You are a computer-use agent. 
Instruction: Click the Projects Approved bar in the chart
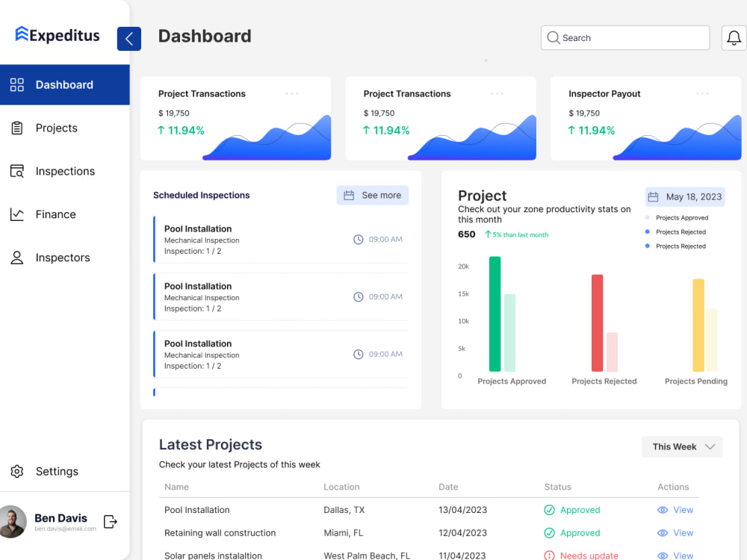(x=494, y=314)
